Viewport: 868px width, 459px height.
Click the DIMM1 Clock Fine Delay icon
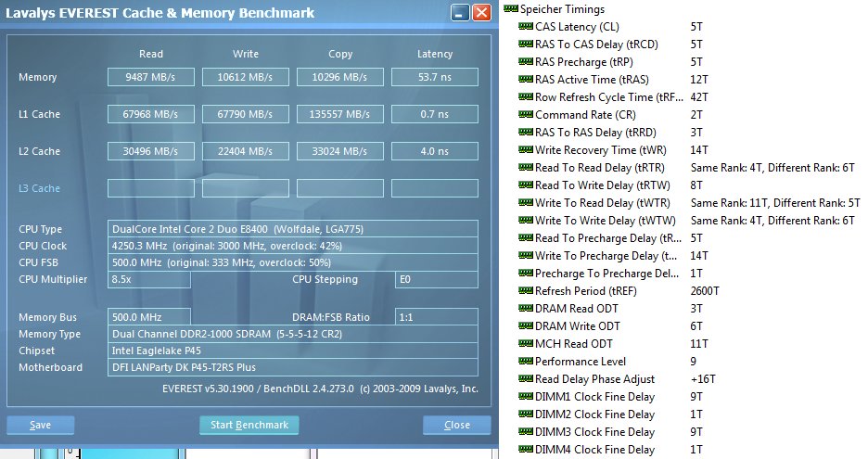click(525, 397)
